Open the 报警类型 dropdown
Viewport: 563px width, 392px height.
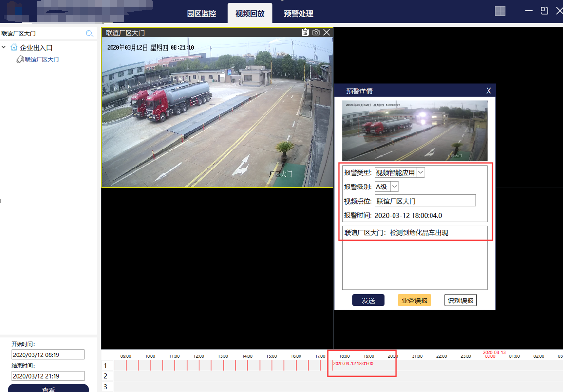[420, 172]
